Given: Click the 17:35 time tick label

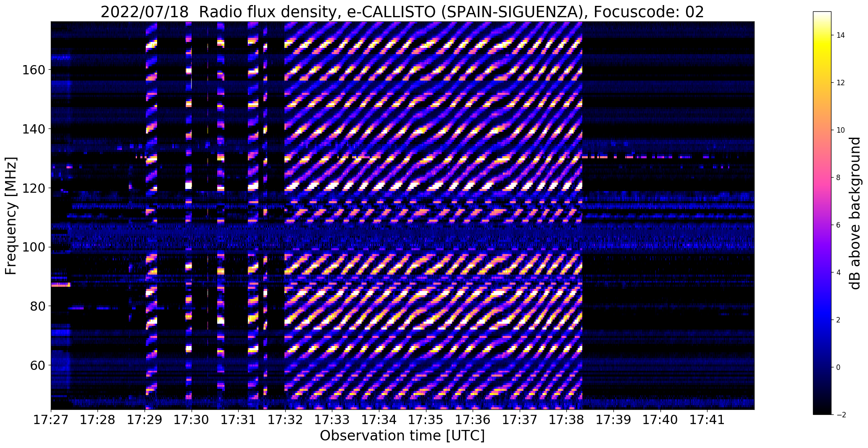Looking at the screenshot, I should [426, 420].
